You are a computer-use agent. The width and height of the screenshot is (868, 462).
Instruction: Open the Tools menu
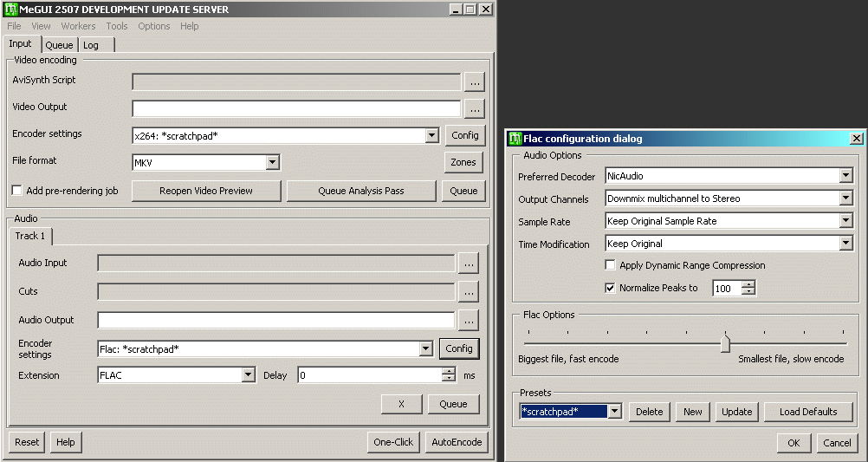(x=117, y=26)
